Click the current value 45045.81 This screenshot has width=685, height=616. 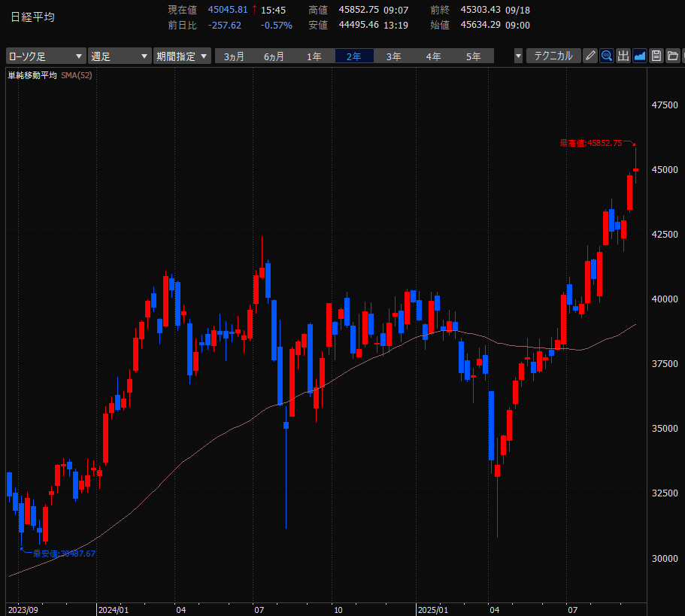(x=228, y=10)
